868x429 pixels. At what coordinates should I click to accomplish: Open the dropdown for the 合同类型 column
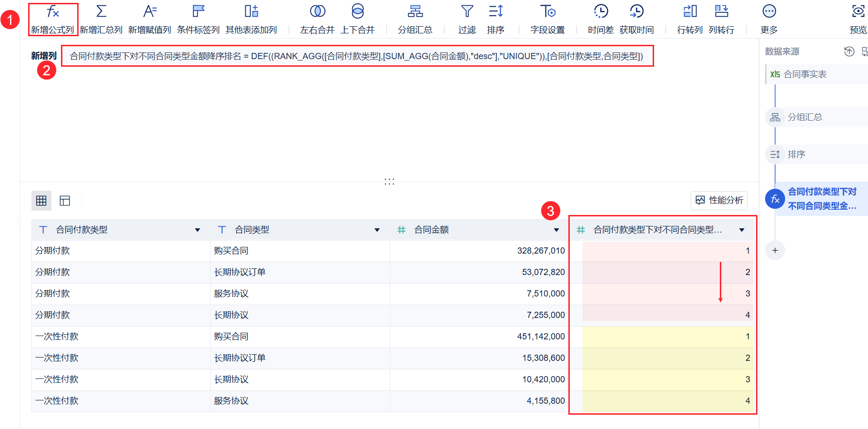377,230
